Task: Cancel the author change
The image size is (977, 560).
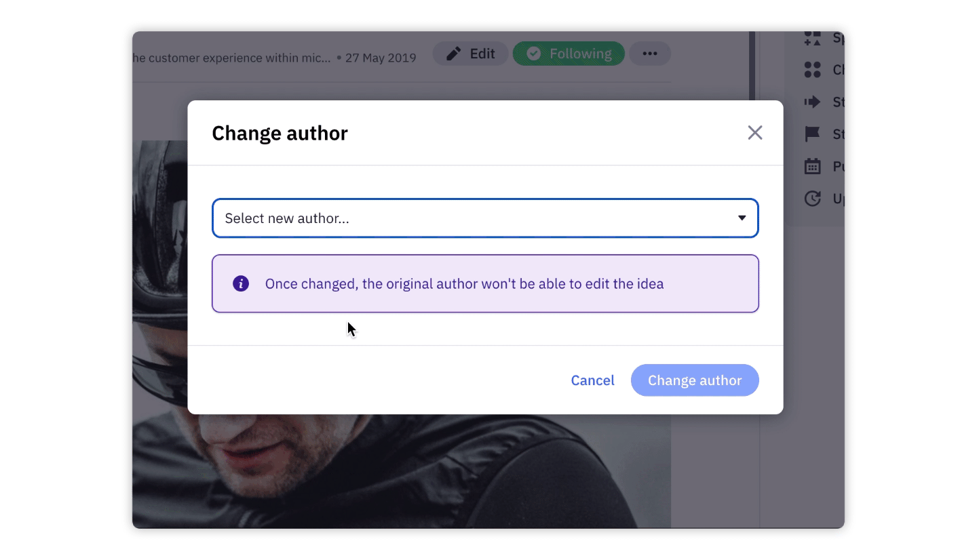Action: (592, 380)
